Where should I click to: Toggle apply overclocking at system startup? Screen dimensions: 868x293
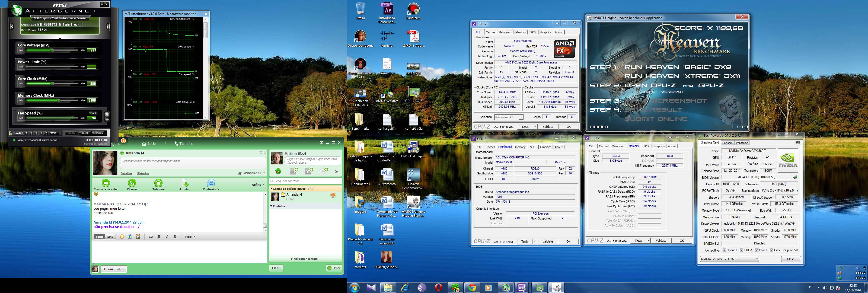[14, 140]
